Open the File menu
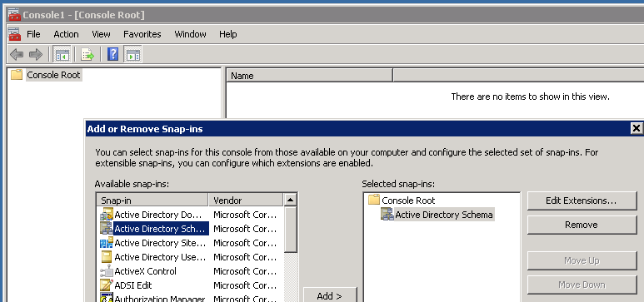The width and height of the screenshot is (644, 302). tap(33, 34)
